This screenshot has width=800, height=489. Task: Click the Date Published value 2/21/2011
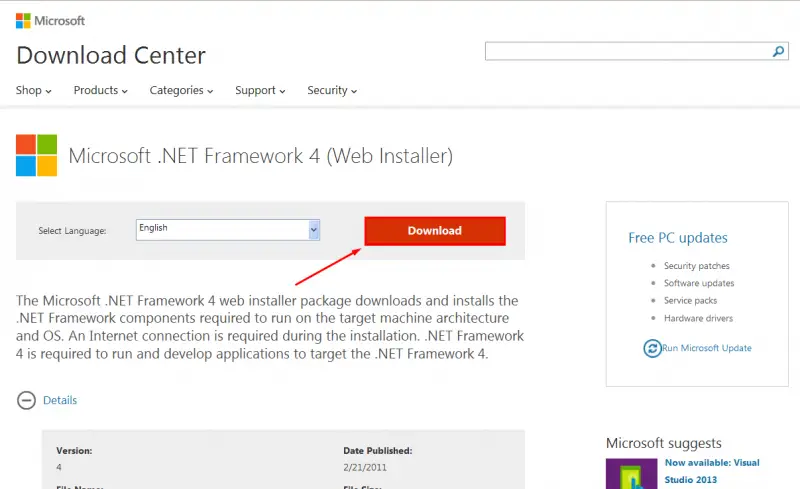pos(365,468)
